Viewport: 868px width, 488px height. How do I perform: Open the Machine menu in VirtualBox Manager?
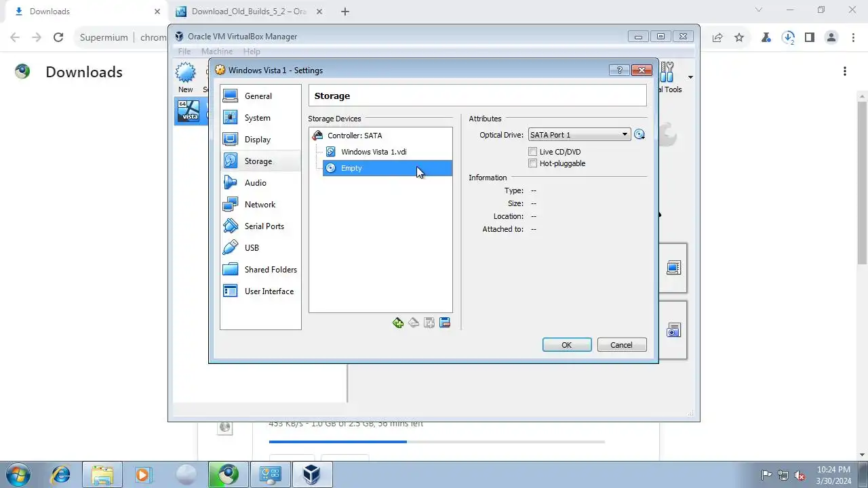(217, 52)
